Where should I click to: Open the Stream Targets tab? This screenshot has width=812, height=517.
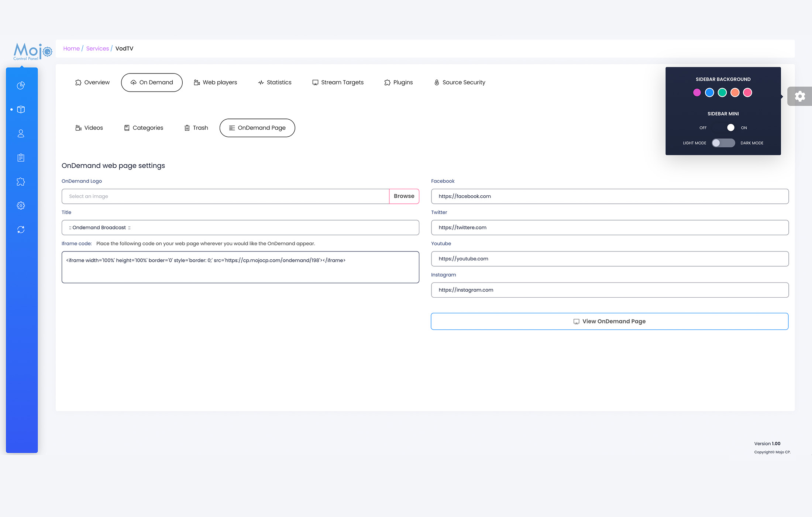pyautogui.click(x=338, y=82)
